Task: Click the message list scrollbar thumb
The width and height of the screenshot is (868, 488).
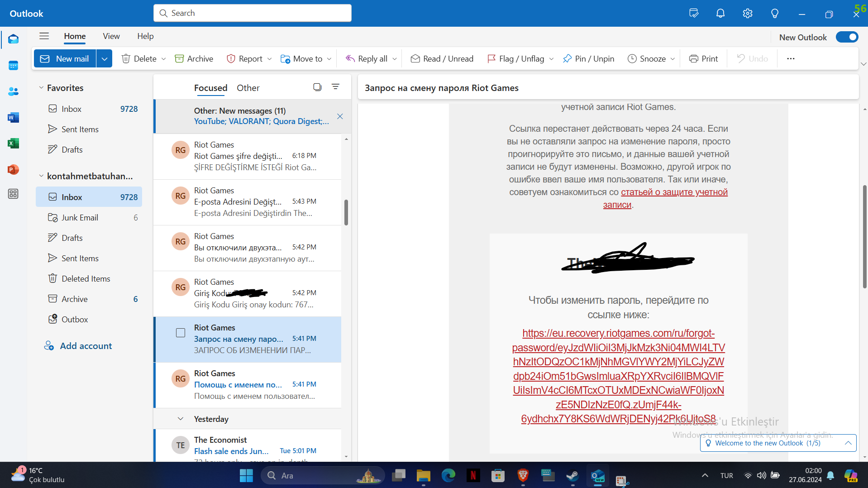Action: pyautogui.click(x=346, y=212)
